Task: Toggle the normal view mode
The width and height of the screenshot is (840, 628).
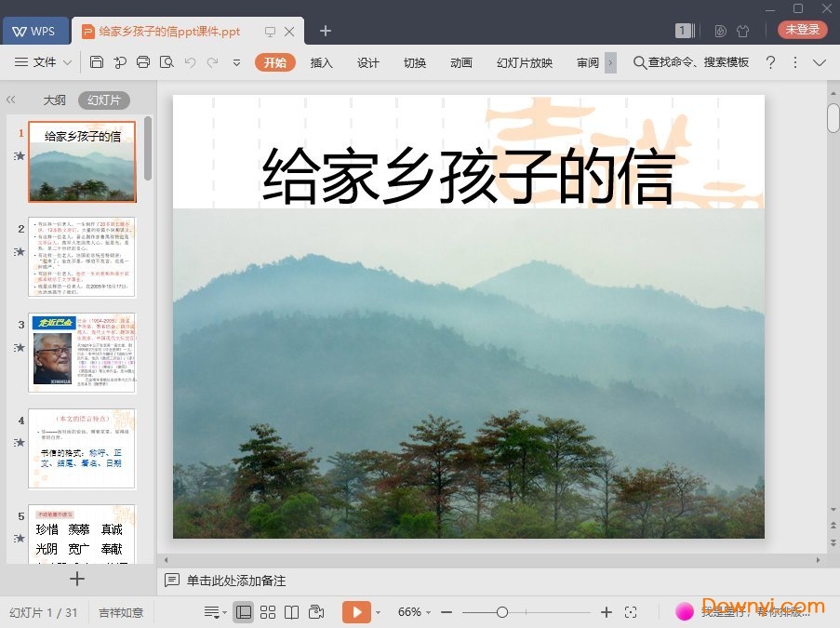Action: [x=243, y=611]
